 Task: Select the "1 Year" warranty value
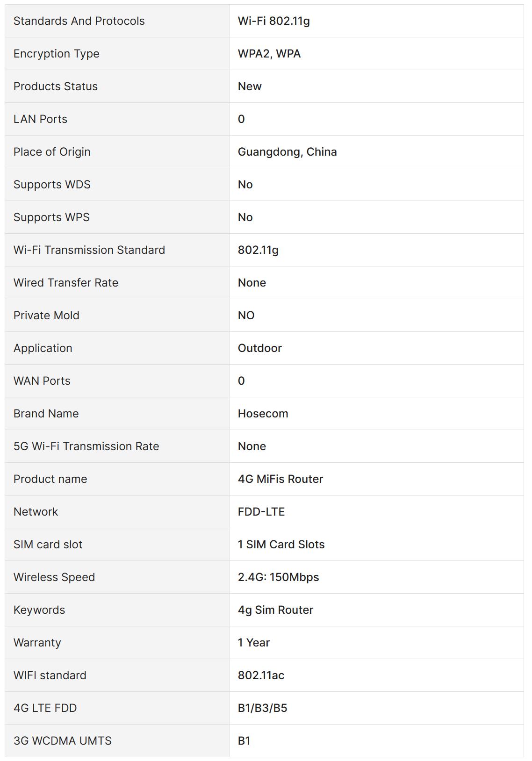coord(253,643)
